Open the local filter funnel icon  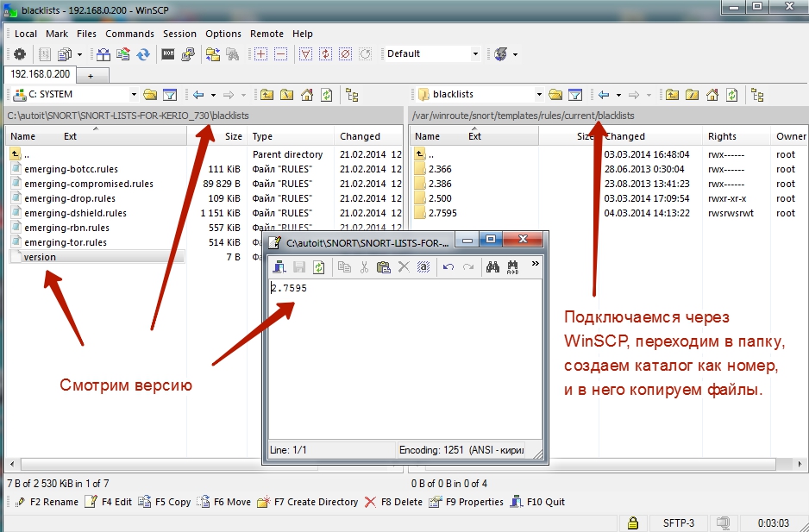pyautogui.click(x=170, y=95)
